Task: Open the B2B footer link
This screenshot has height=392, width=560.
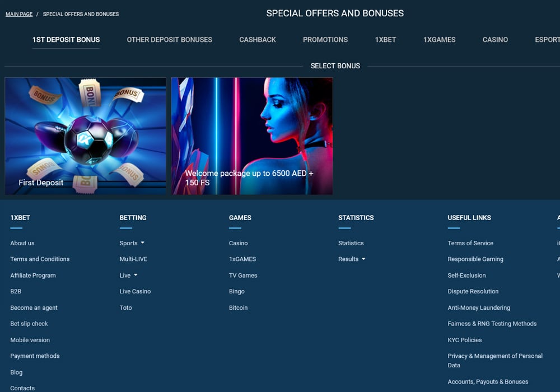Action: click(x=16, y=291)
